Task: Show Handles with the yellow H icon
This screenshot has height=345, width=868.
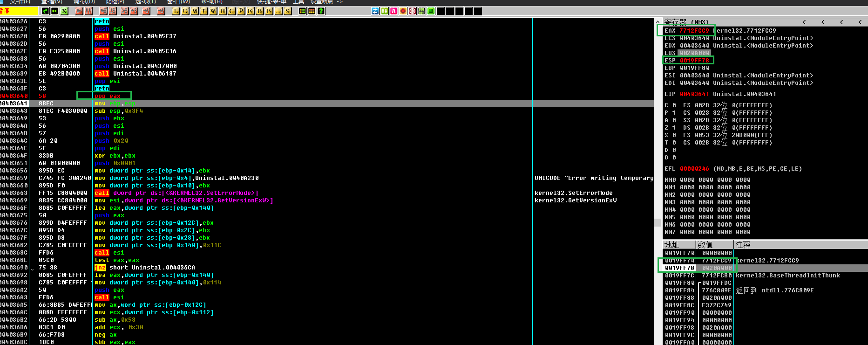Action: tap(222, 11)
